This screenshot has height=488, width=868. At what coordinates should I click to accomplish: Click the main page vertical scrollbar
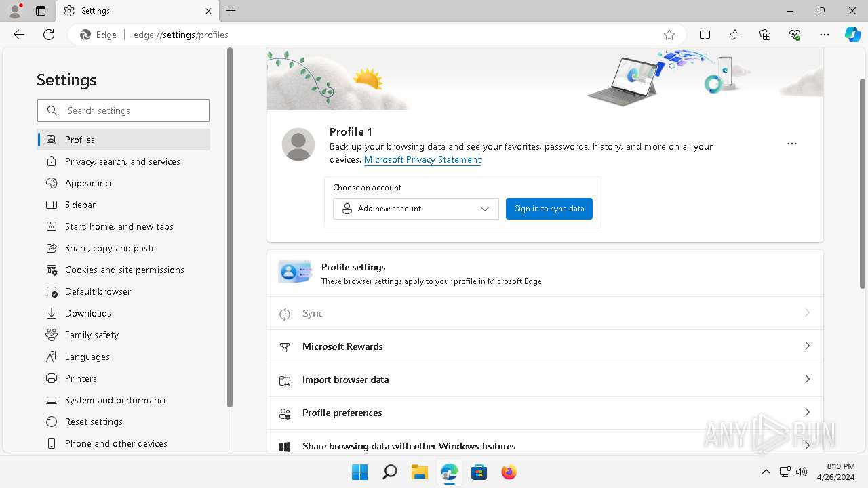[863, 184]
